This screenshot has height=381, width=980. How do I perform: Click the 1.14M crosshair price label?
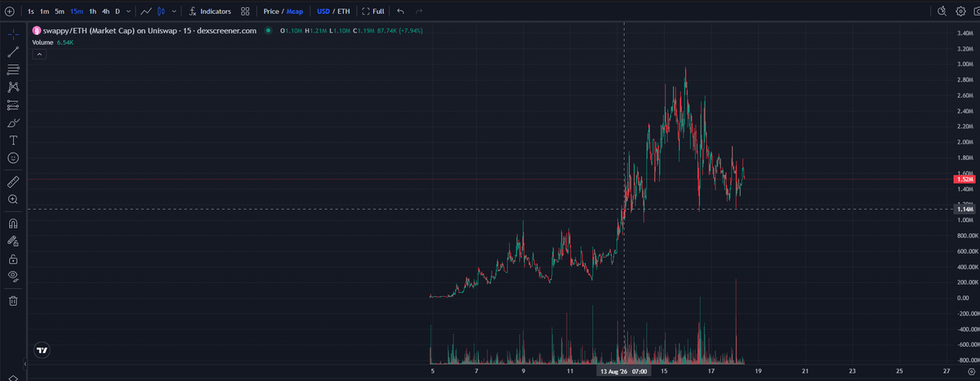pyautogui.click(x=964, y=209)
